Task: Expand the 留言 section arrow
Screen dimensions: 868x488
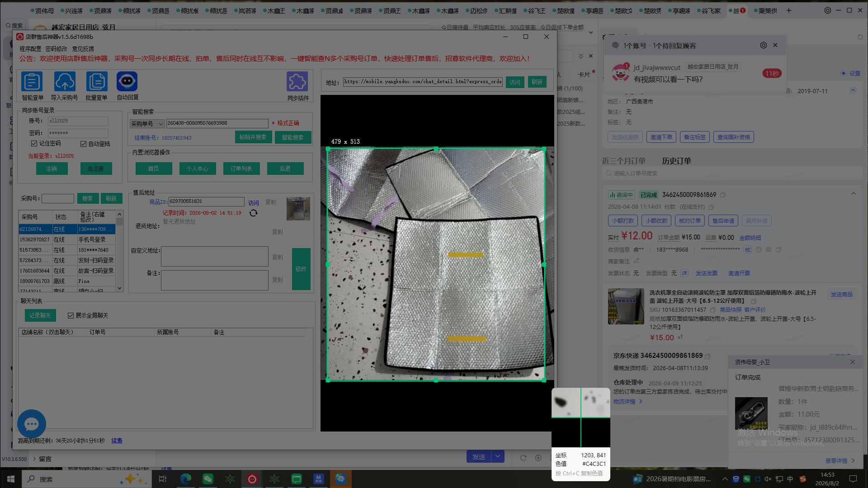Action: [x=34, y=459]
